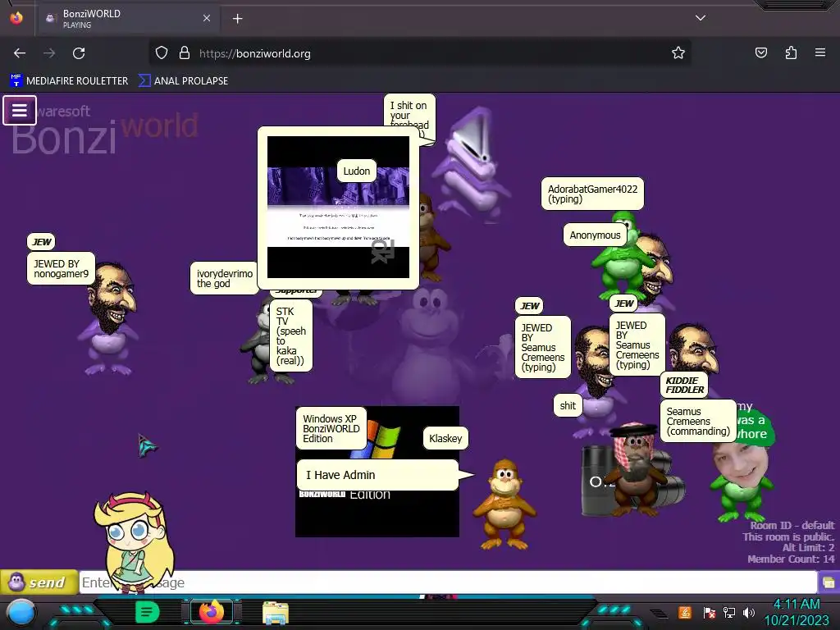Click the Anonymous name tag
Screen dimensions: 840x630
click(x=595, y=235)
